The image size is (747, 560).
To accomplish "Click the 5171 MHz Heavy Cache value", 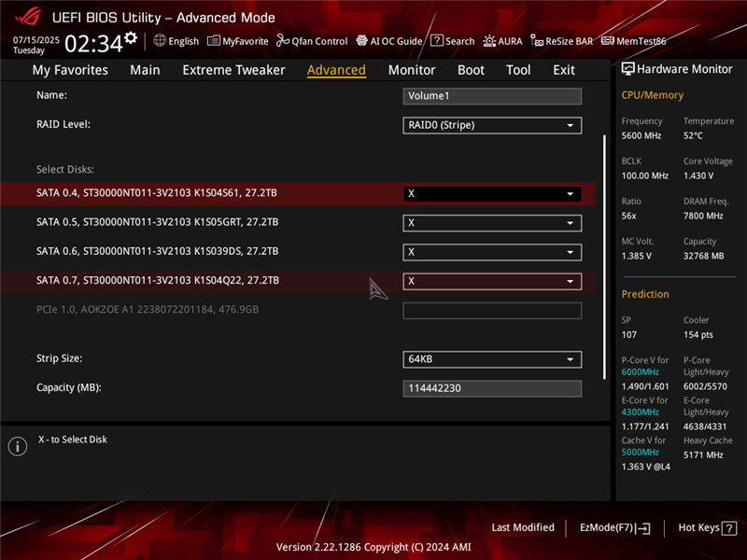I will click(703, 455).
